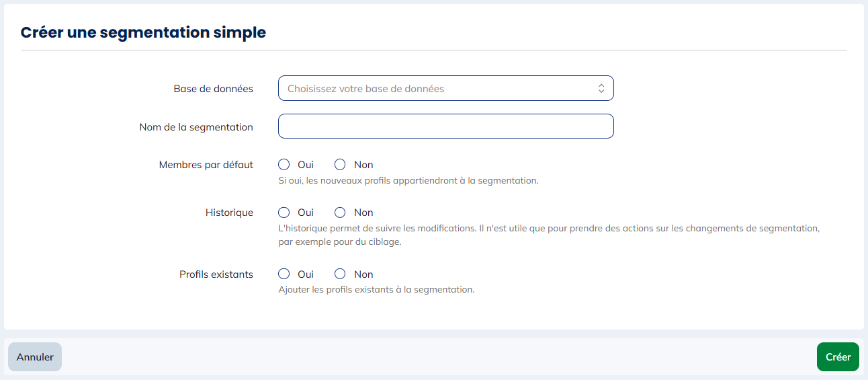Click the Créer une segmentation simple heading

[x=143, y=32]
